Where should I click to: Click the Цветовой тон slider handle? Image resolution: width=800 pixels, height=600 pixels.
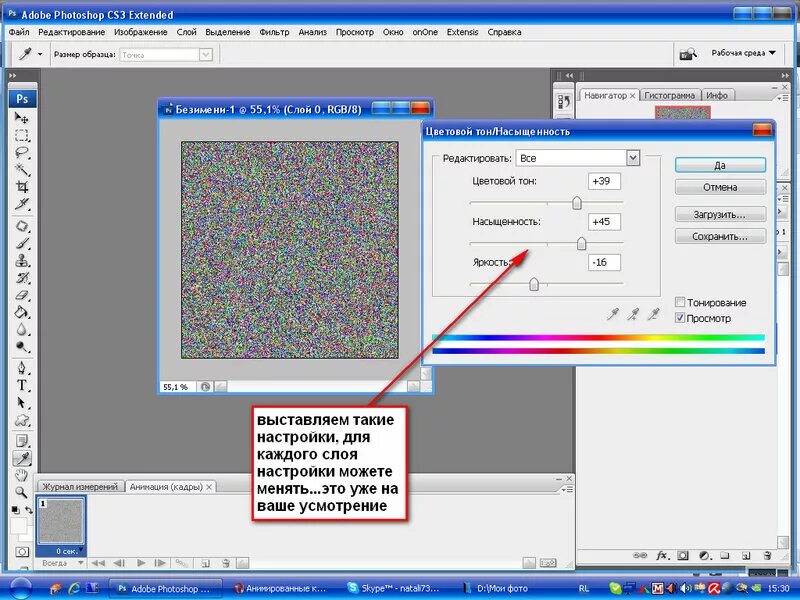577,203
